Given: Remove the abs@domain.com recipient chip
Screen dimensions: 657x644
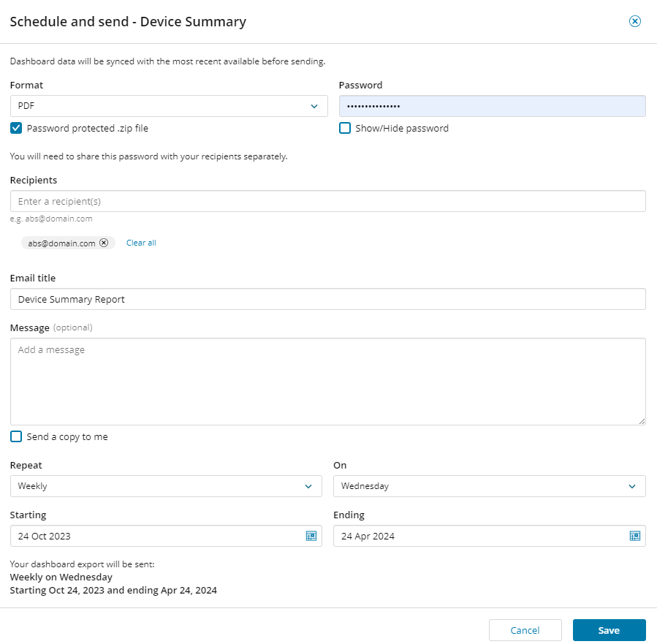Looking at the screenshot, I should tap(104, 243).
